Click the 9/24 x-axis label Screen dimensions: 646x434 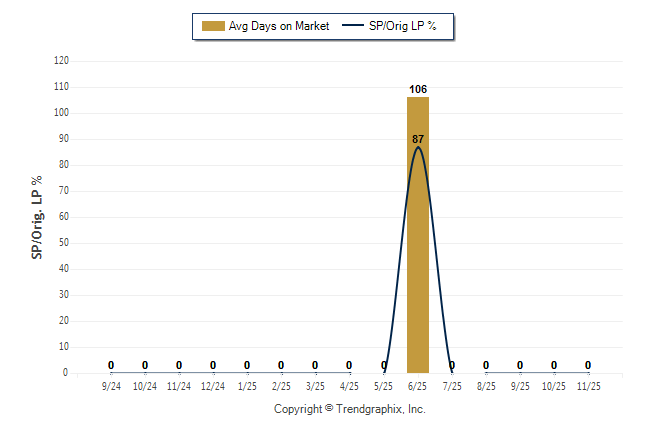click(x=111, y=385)
